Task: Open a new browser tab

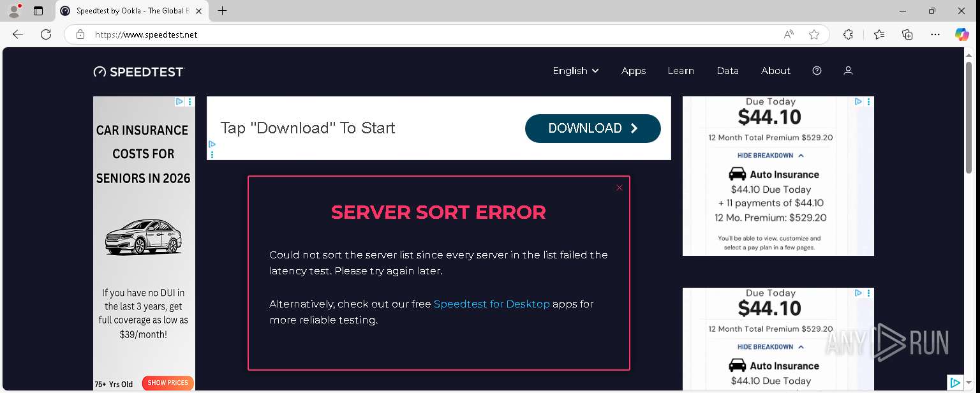Action: (x=222, y=11)
